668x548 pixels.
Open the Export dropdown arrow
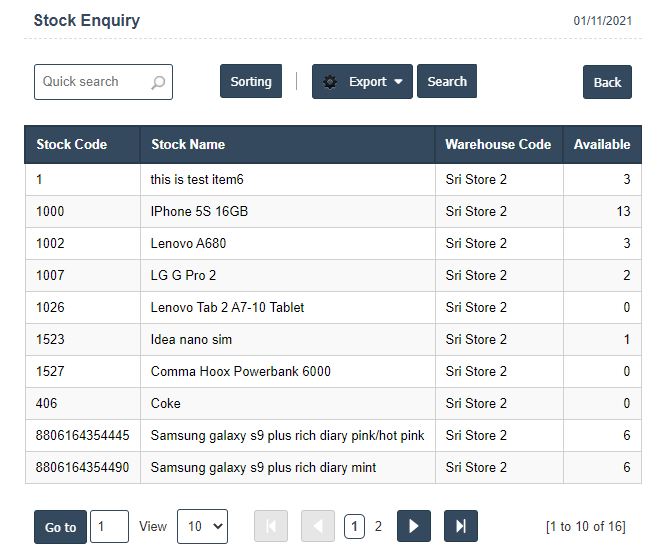point(398,82)
